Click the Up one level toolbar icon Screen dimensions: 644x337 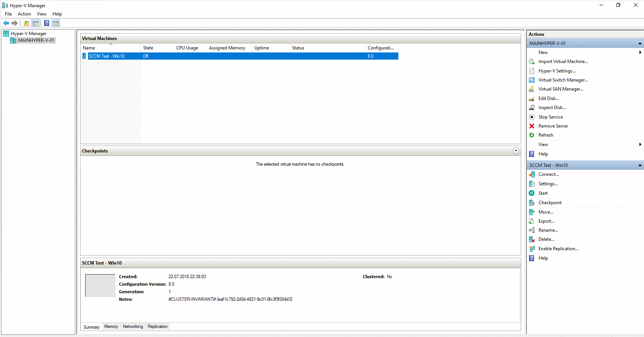tap(26, 23)
